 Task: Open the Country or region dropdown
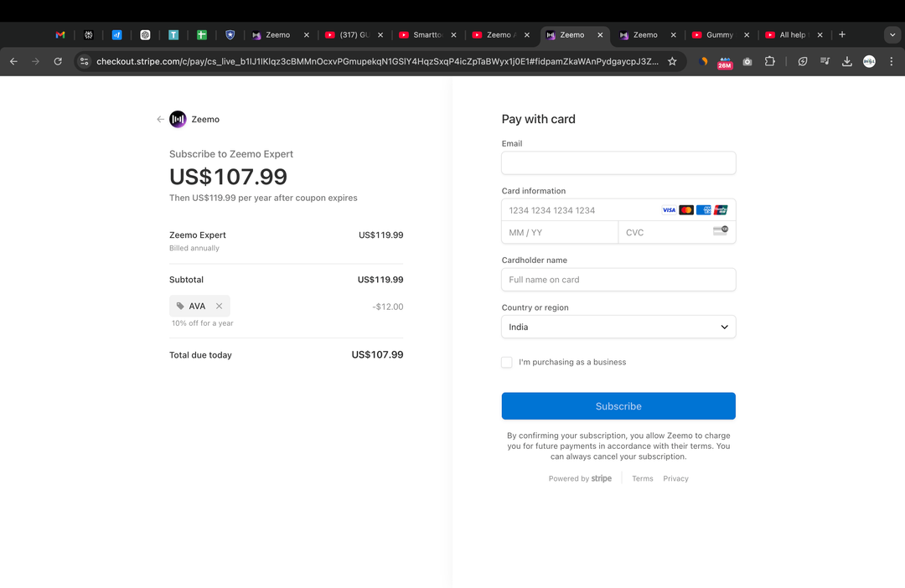(x=618, y=328)
